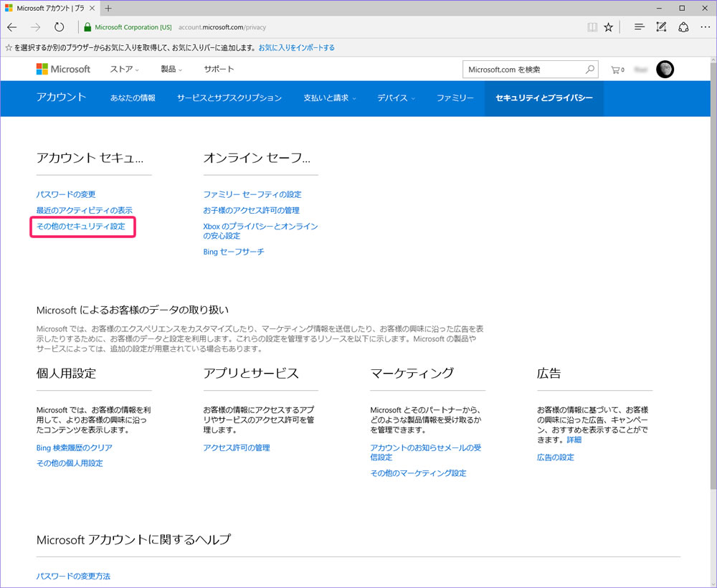Switch to あなたの情報 tab
The height and width of the screenshot is (588, 717).
click(133, 98)
